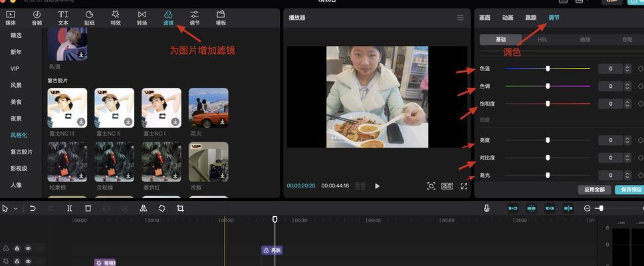Download the 花火 filter
This screenshot has width=644, height=266.
click(x=222, y=122)
